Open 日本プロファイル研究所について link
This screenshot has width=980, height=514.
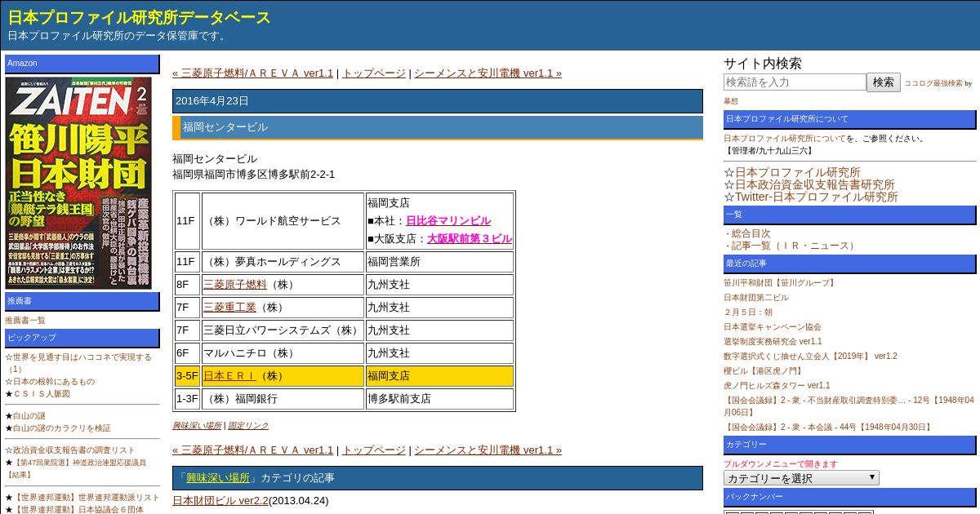click(785, 138)
